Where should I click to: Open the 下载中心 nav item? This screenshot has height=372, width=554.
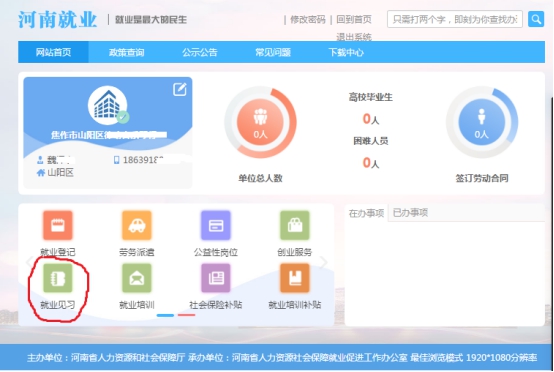[346, 52]
